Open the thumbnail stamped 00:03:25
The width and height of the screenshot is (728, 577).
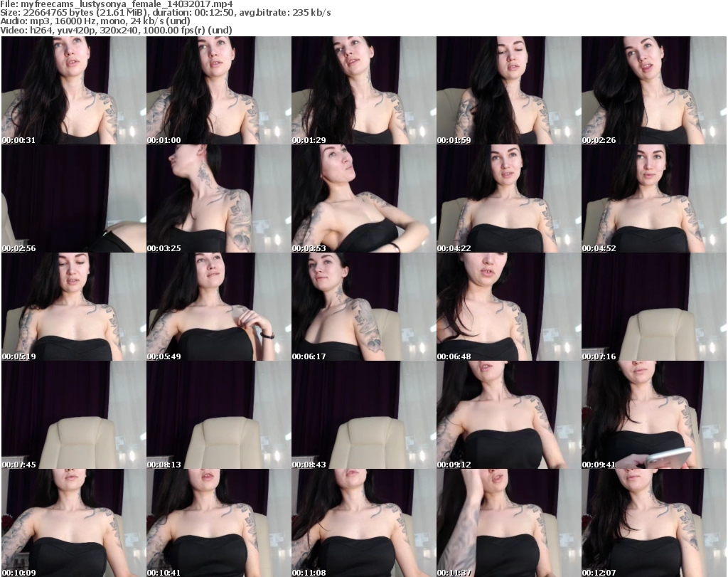[219, 198]
